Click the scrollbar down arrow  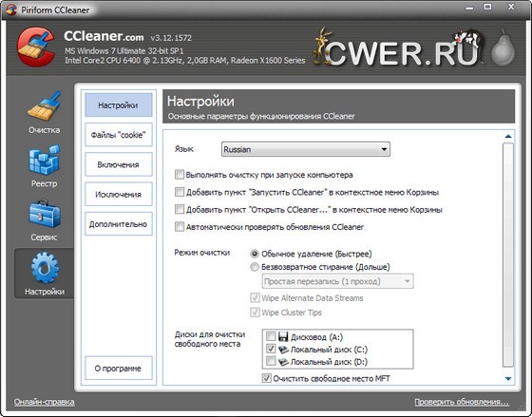pyautogui.click(x=508, y=379)
